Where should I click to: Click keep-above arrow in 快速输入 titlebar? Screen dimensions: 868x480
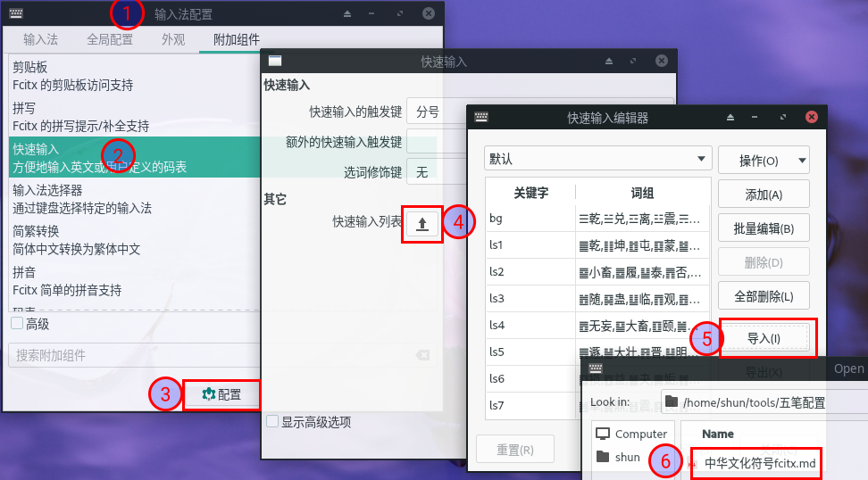609,61
